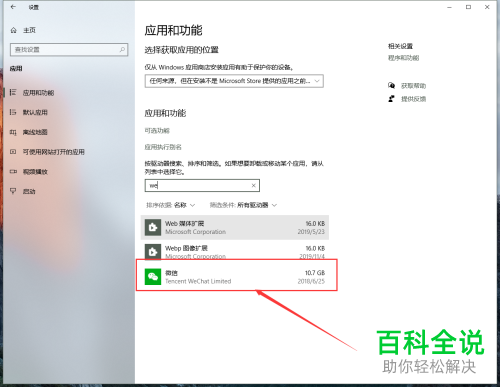This screenshot has height=387, width=500.
Task: Open 启动 in the sidebar
Action: point(29,191)
